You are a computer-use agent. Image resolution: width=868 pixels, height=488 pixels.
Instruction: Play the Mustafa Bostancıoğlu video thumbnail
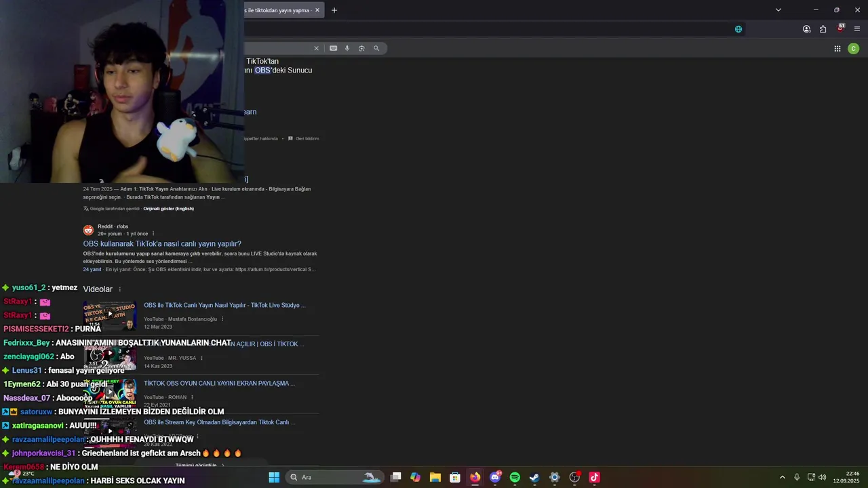110,314
